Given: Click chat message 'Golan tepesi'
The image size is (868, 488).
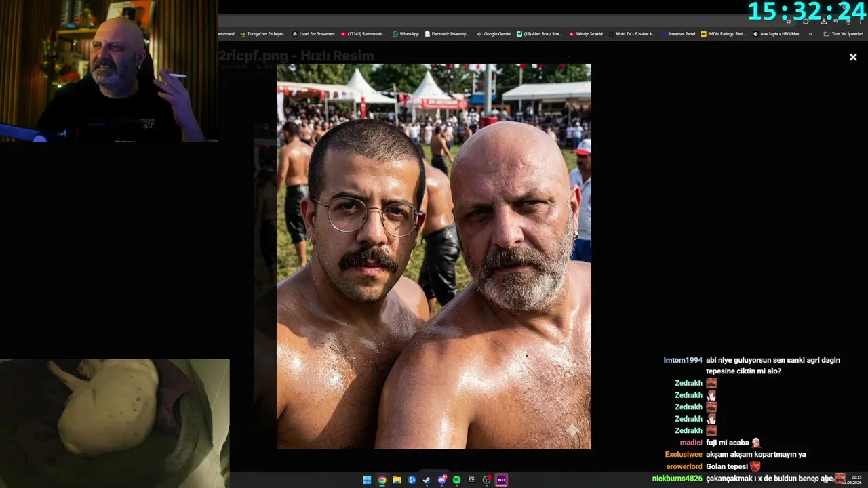Looking at the screenshot, I should pos(727,467).
